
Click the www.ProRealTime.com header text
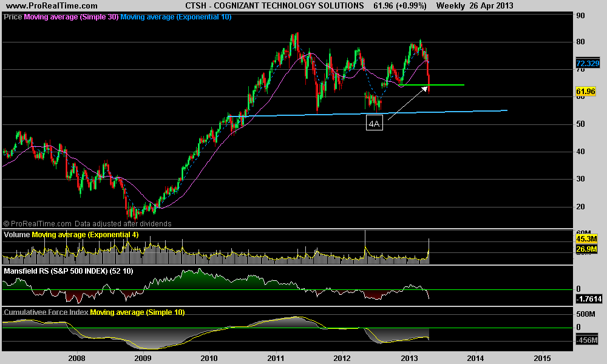(x=52, y=6)
